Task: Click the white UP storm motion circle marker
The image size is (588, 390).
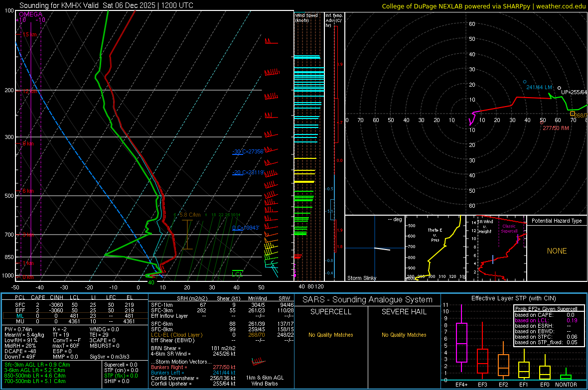Action: pos(559,88)
